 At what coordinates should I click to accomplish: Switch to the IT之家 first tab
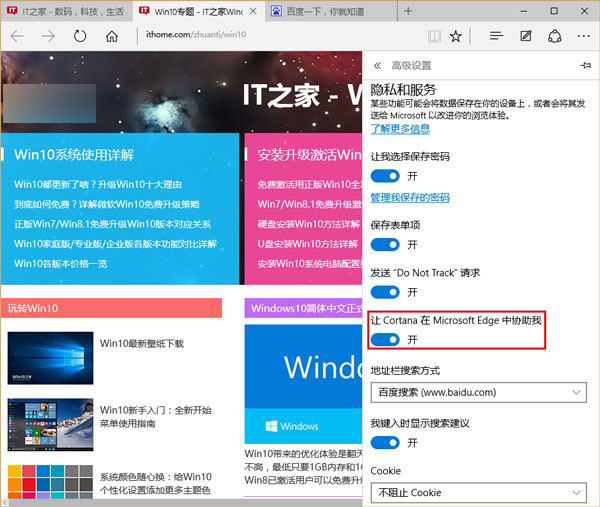click(x=67, y=11)
